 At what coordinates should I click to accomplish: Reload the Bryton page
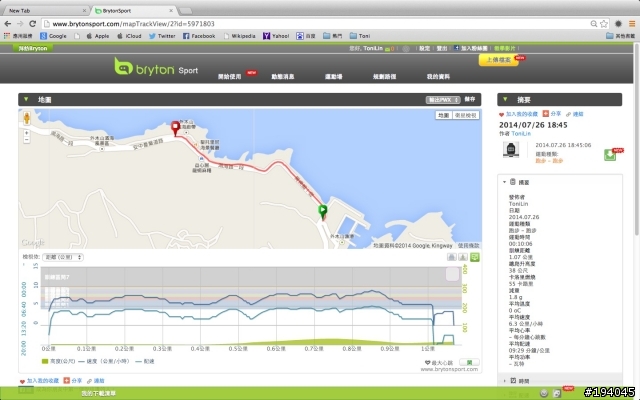[33, 24]
